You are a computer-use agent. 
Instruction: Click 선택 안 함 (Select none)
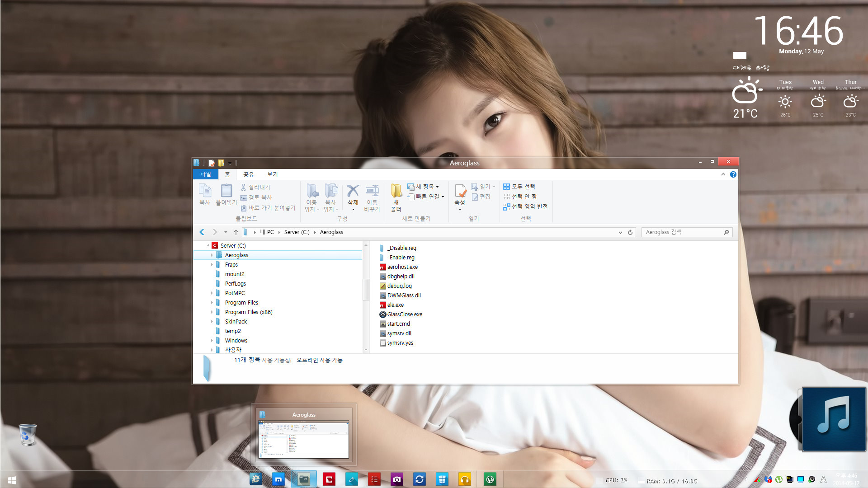click(x=520, y=197)
